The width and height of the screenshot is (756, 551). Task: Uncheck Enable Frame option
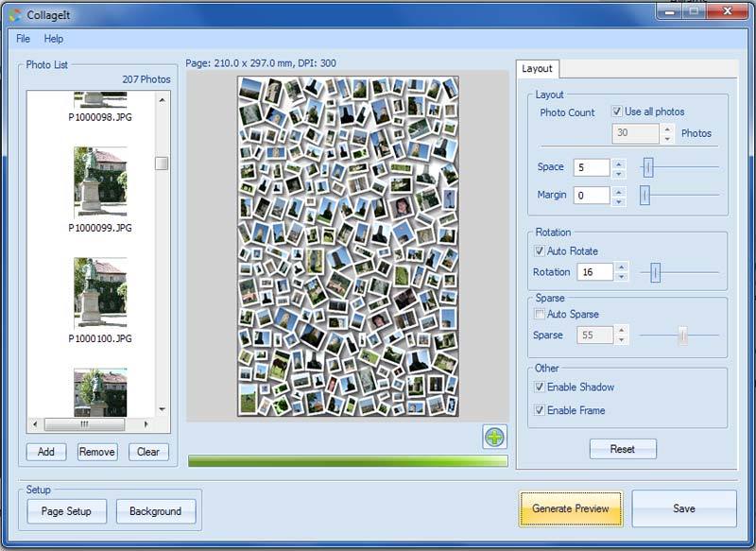tap(540, 410)
